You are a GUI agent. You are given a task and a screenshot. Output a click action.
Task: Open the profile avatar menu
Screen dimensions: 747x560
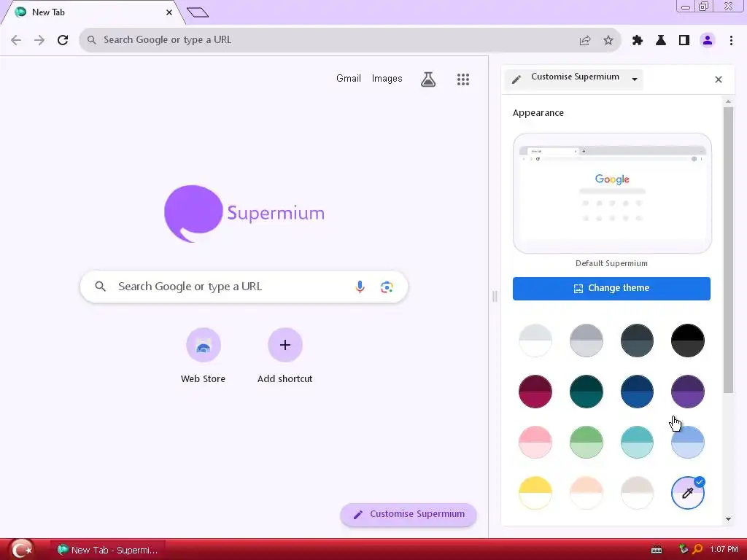coord(708,41)
